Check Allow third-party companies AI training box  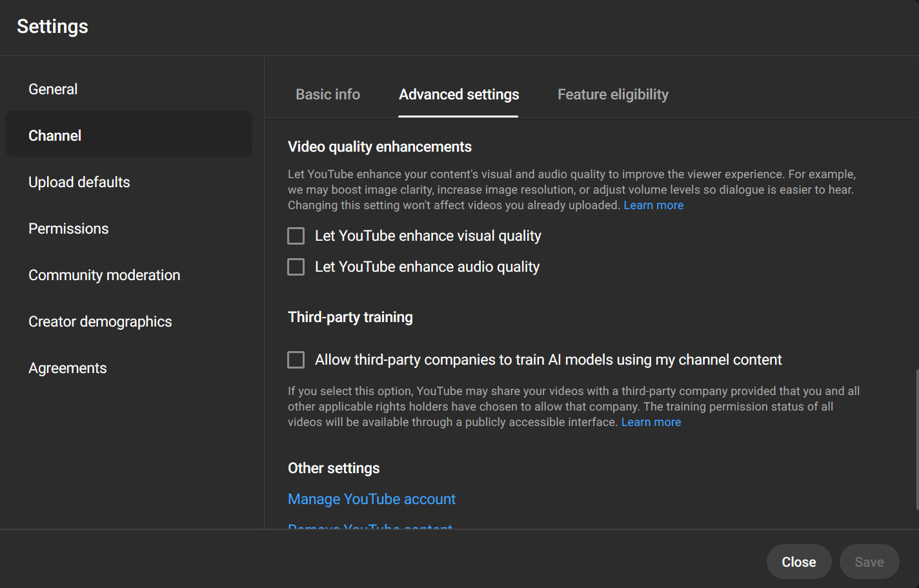(296, 360)
